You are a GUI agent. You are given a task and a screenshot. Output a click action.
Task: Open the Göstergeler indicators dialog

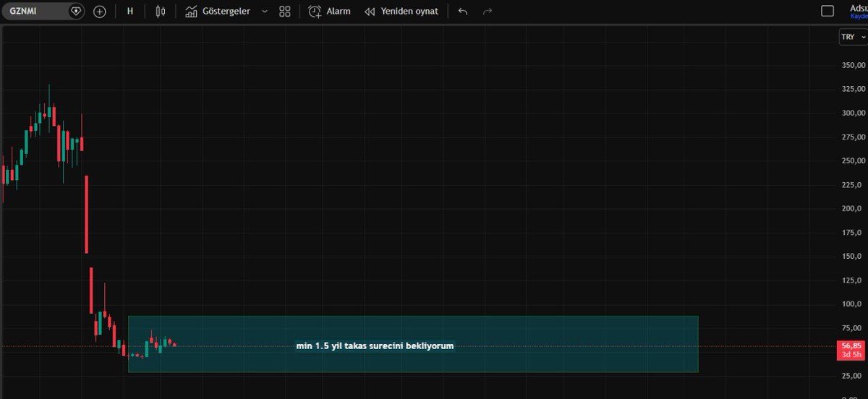[218, 12]
